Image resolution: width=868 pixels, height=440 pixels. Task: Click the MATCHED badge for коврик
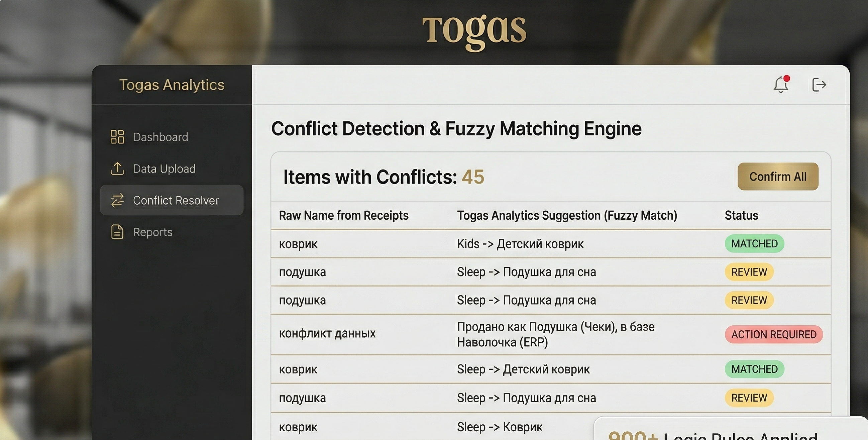pyautogui.click(x=754, y=244)
